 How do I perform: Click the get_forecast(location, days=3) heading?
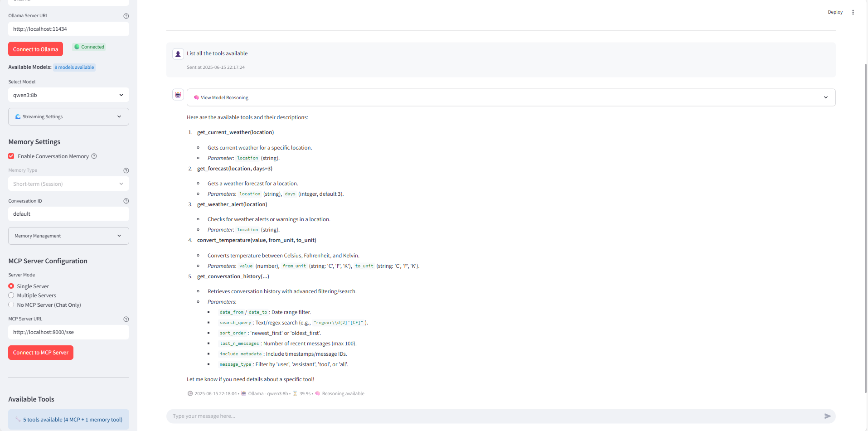(235, 169)
